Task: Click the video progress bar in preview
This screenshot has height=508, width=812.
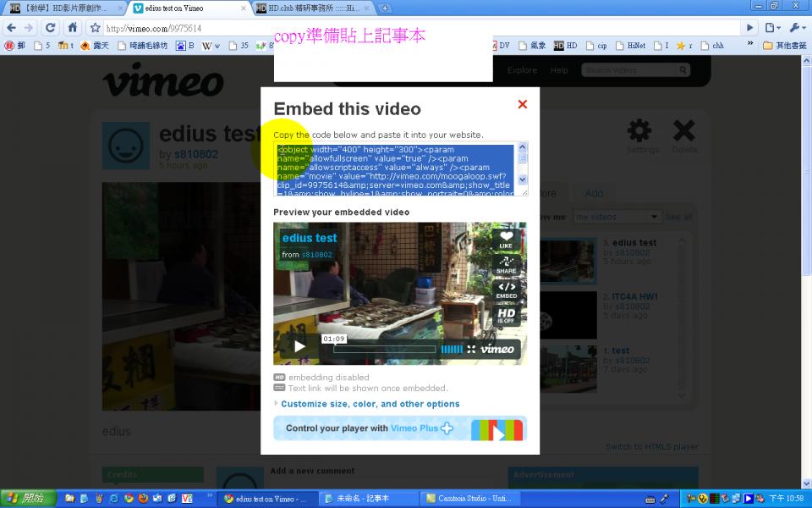Action: click(384, 349)
